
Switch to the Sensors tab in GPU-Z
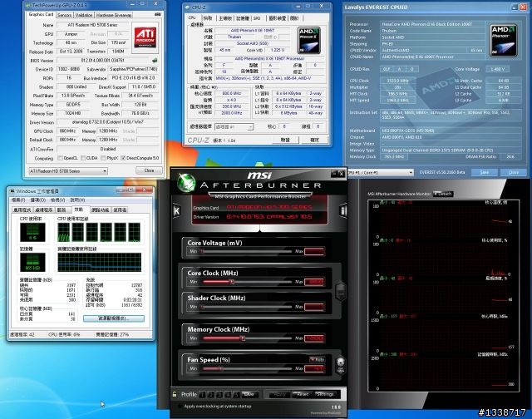tap(64, 15)
